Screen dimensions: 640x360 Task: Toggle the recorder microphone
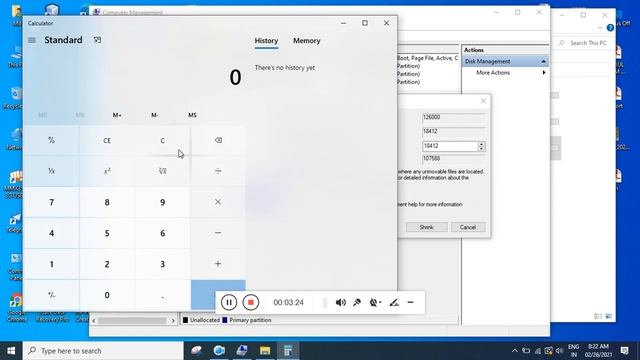click(x=357, y=302)
